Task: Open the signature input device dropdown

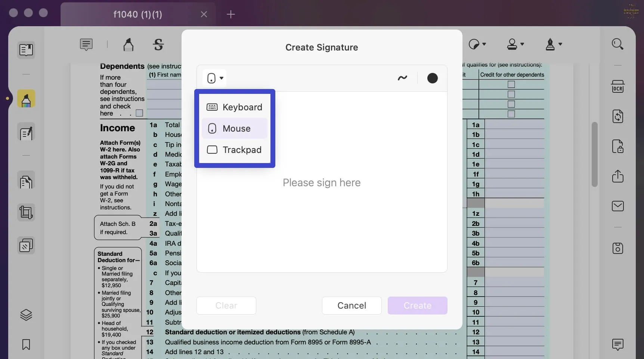Action: point(214,78)
